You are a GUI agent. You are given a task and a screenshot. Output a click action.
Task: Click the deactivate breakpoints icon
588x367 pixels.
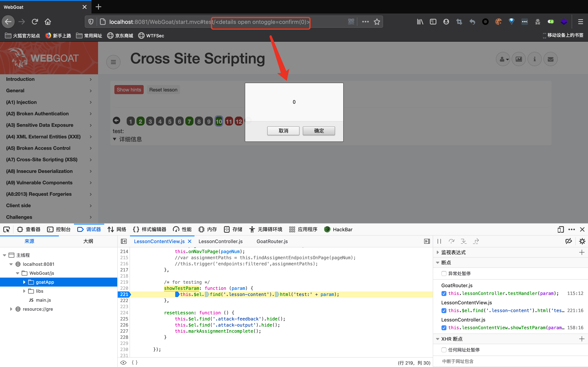click(x=569, y=241)
